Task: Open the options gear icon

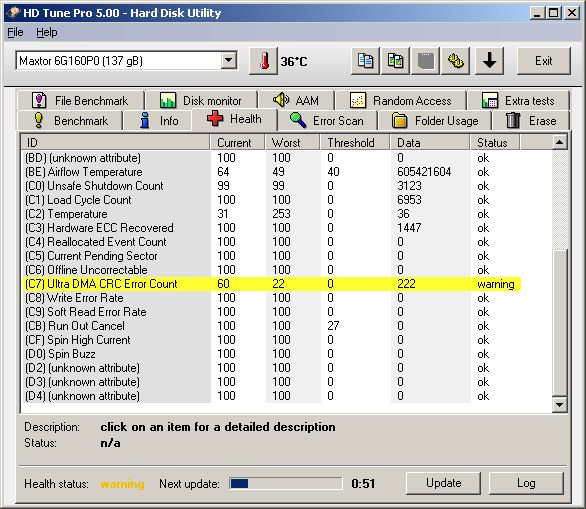Action: 456,61
